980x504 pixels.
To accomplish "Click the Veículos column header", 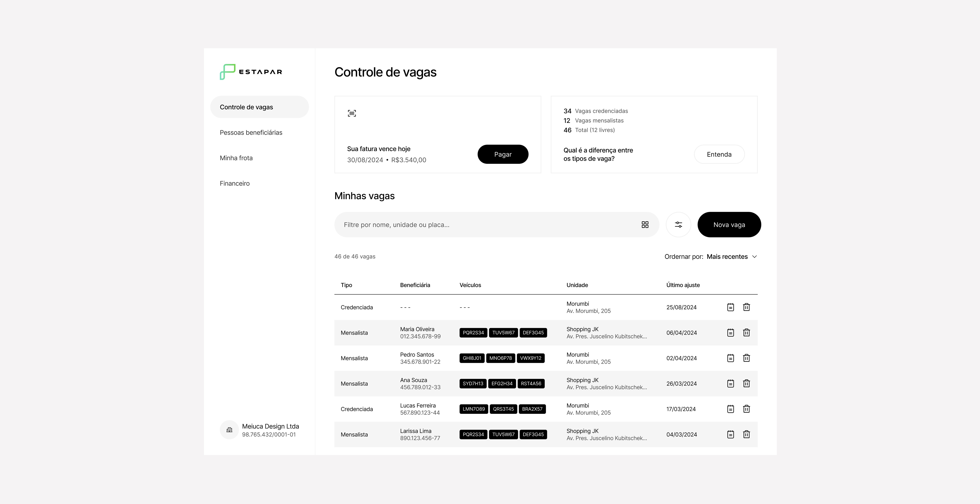I will point(470,285).
